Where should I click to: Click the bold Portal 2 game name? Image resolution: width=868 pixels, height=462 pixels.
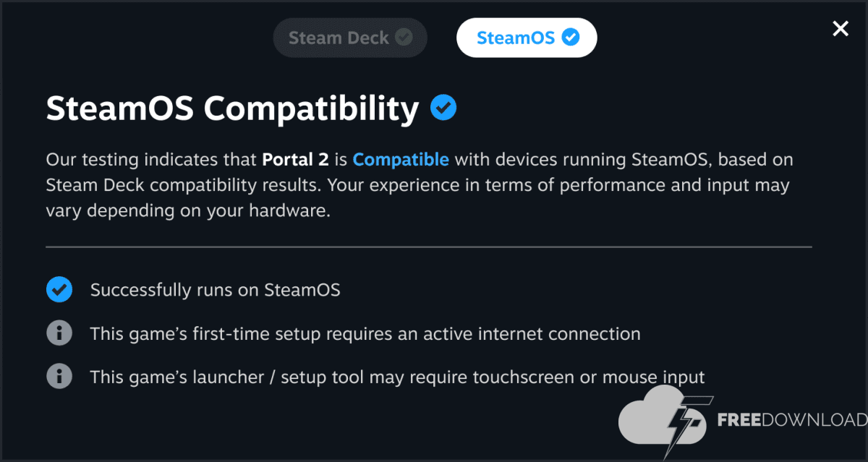coord(295,159)
